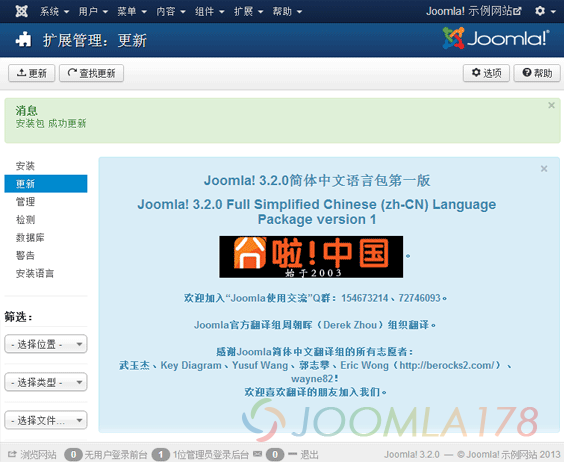Expand the 选择文件 filter dropdown
The height and width of the screenshot is (462, 564).
46,420
